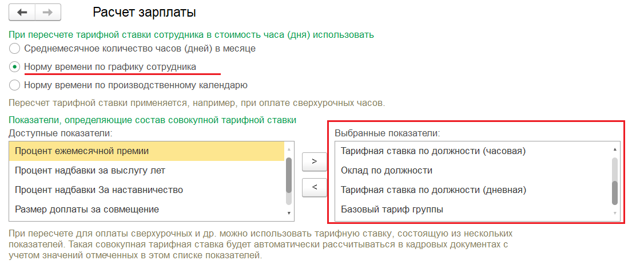Choose Норму времени по производственному календарю
This screenshot has width=644, height=264.
(x=15, y=85)
